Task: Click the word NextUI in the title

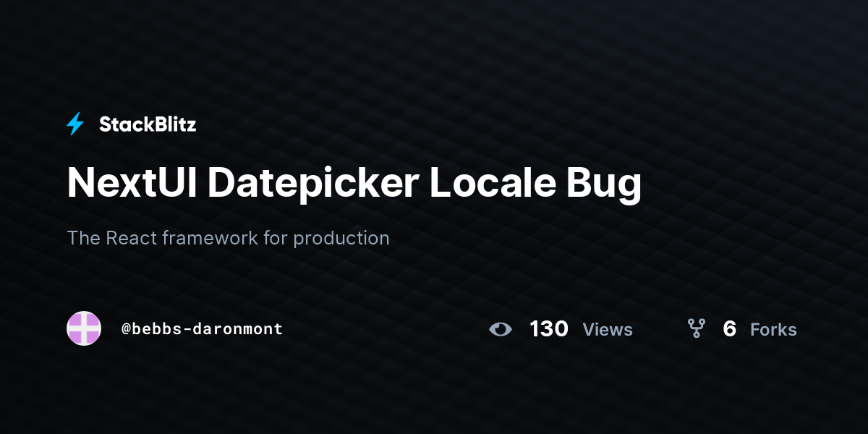Action: pos(132,183)
